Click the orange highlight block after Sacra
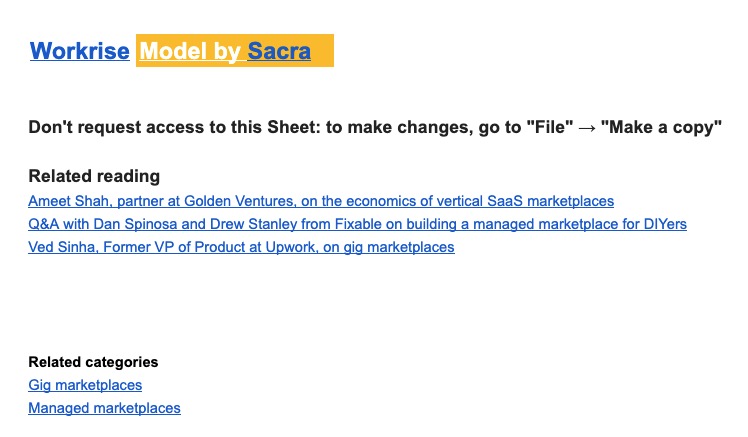Viewport: 748px width, 437px height. (322, 51)
